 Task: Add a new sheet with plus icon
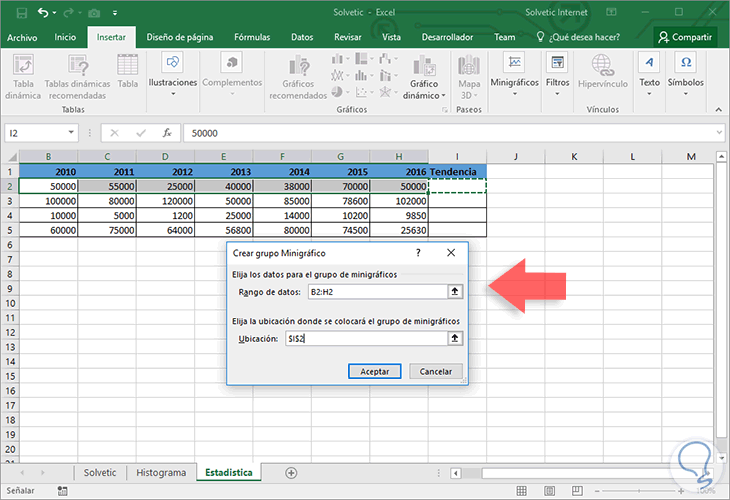pos(291,472)
